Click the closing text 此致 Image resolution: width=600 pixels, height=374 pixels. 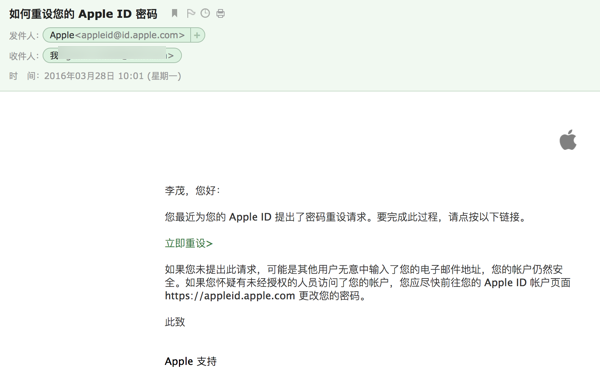coord(175,322)
